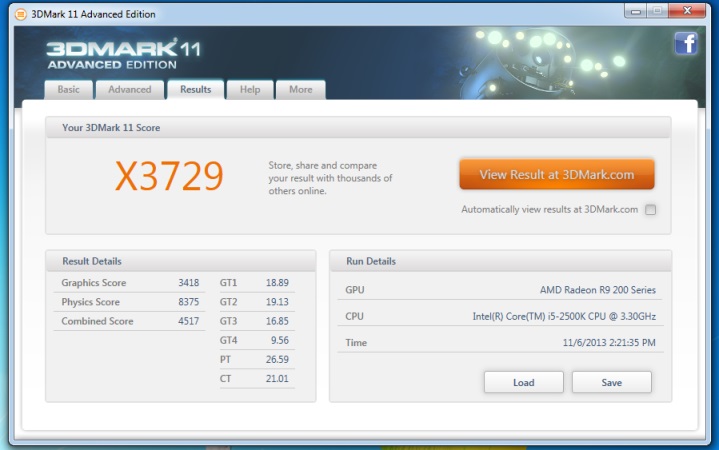Open the Help tab
The height and width of the screenshot is (450, 719).
[250, 89]
